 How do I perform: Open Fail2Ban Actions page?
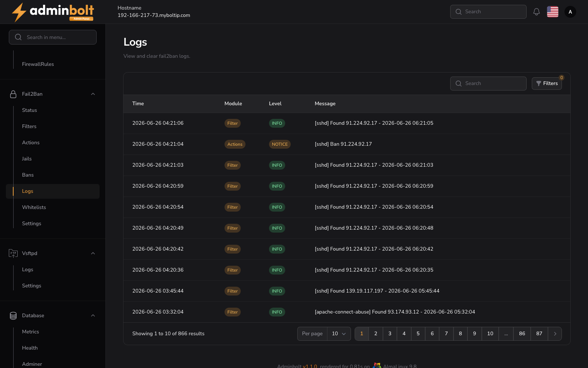click(x=31, y=142)
